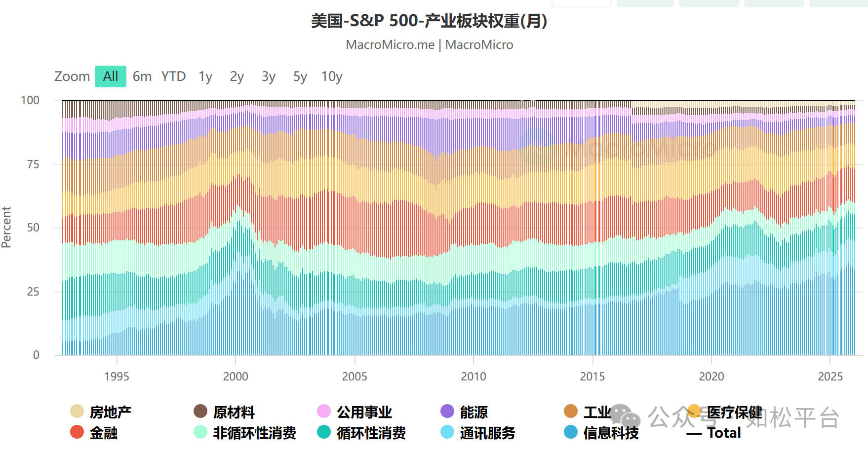868x452 pixels.
Task: Toggle the 房地产 legend series marker
Action: click(77, 412)
